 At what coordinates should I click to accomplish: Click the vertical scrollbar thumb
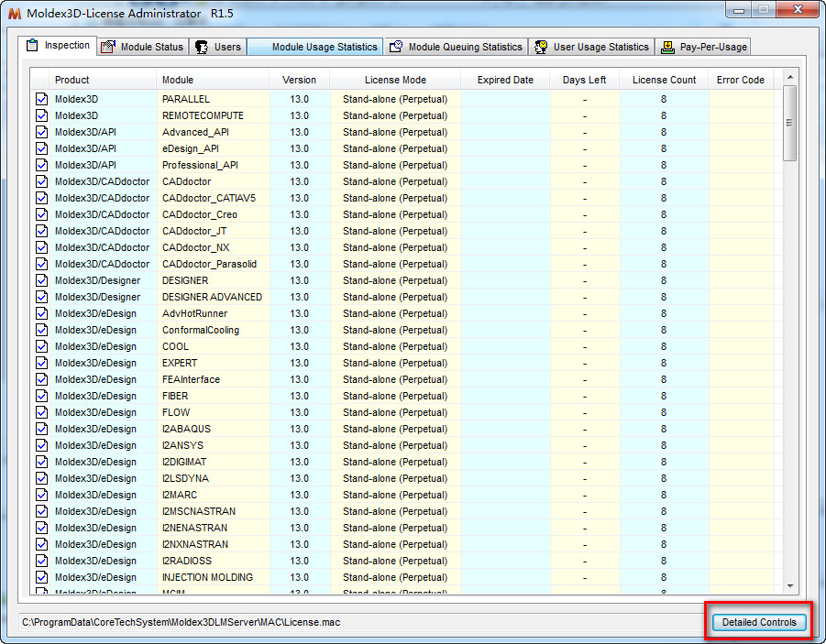coord(789,124)
